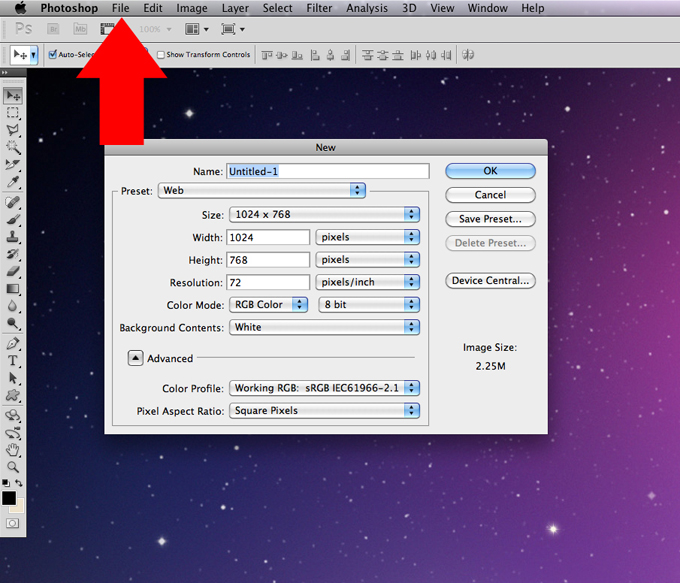Select the Path Selection tool

pos(13,378)
